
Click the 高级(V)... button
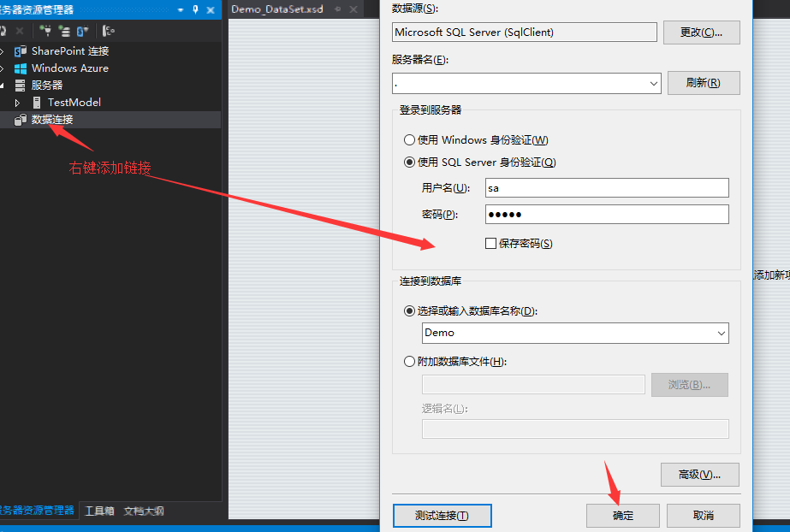coord(700,475)
